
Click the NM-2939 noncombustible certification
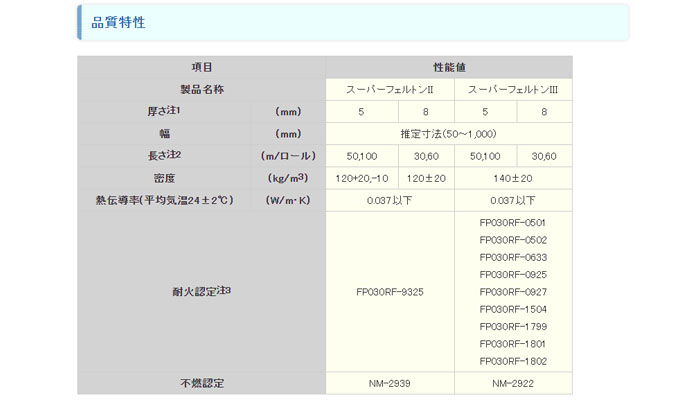(390, 382)
